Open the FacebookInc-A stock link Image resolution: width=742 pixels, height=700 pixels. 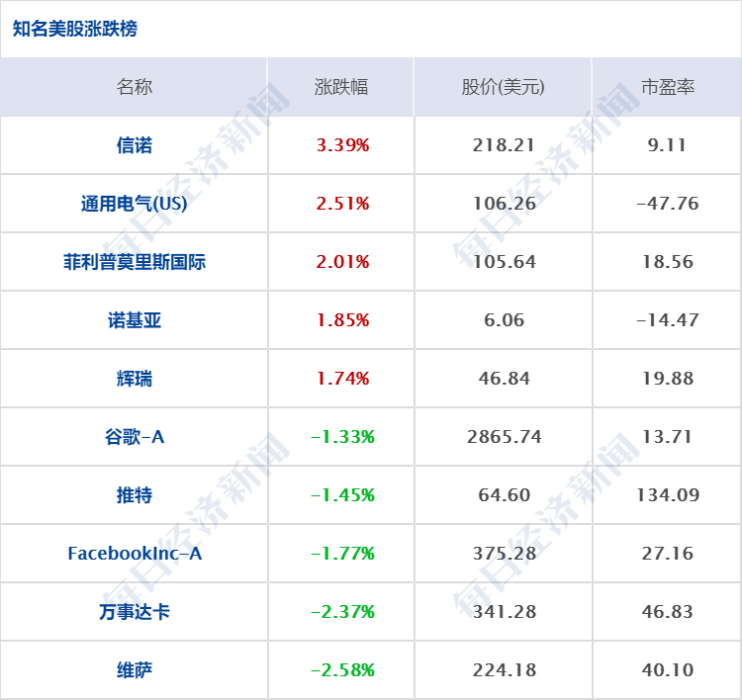(x=135, y=554)
